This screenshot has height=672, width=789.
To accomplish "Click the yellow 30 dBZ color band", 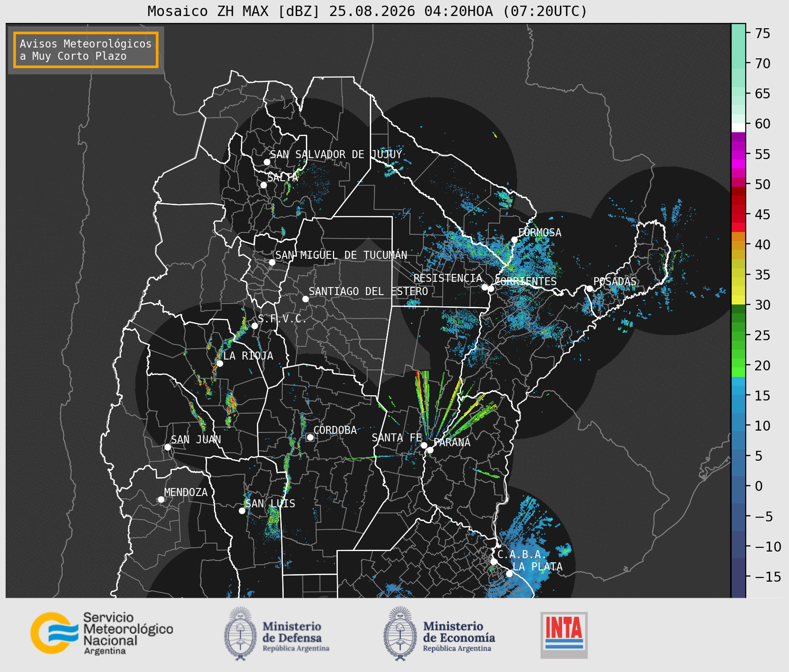I will [x=738, y=300].
